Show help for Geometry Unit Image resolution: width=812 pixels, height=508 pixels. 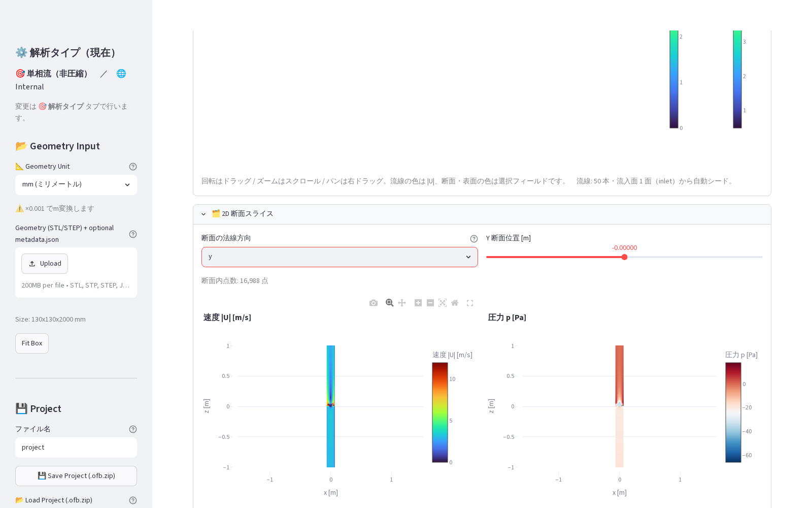point(133,167)
